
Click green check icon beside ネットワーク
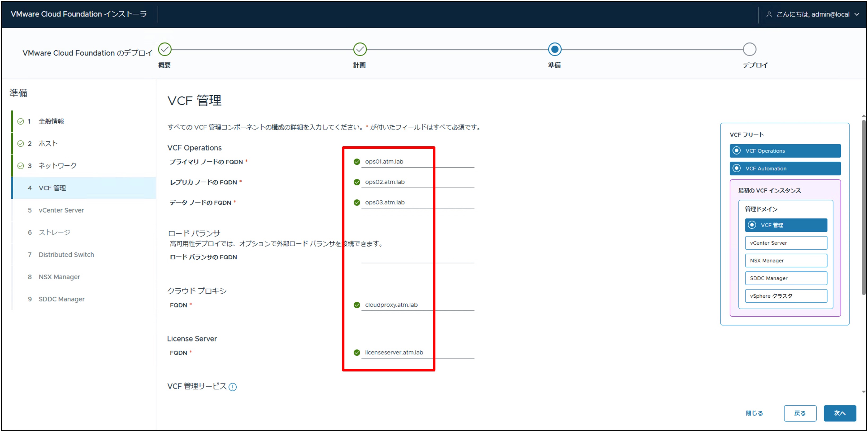click(x=20, y=166)
